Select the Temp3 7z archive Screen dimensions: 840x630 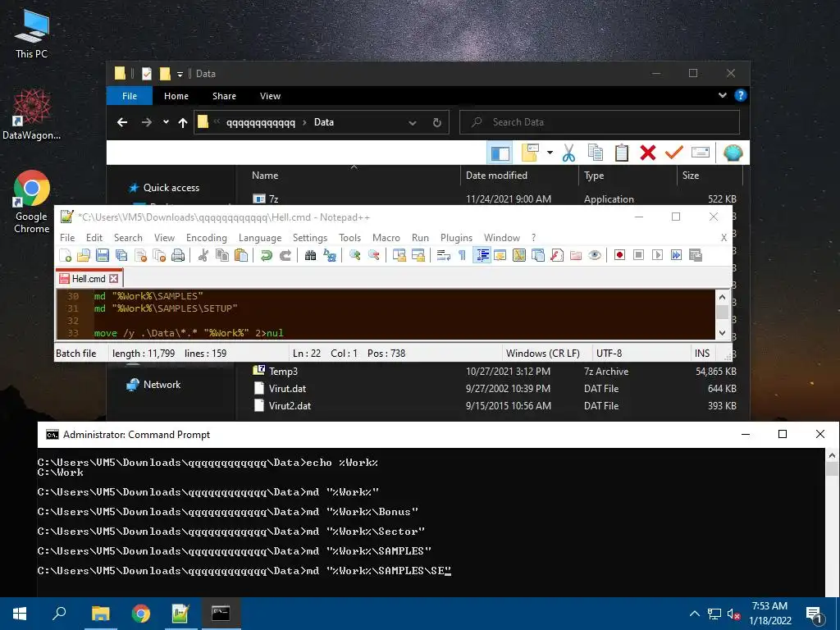pyautogui.click(x=283, y=372)
